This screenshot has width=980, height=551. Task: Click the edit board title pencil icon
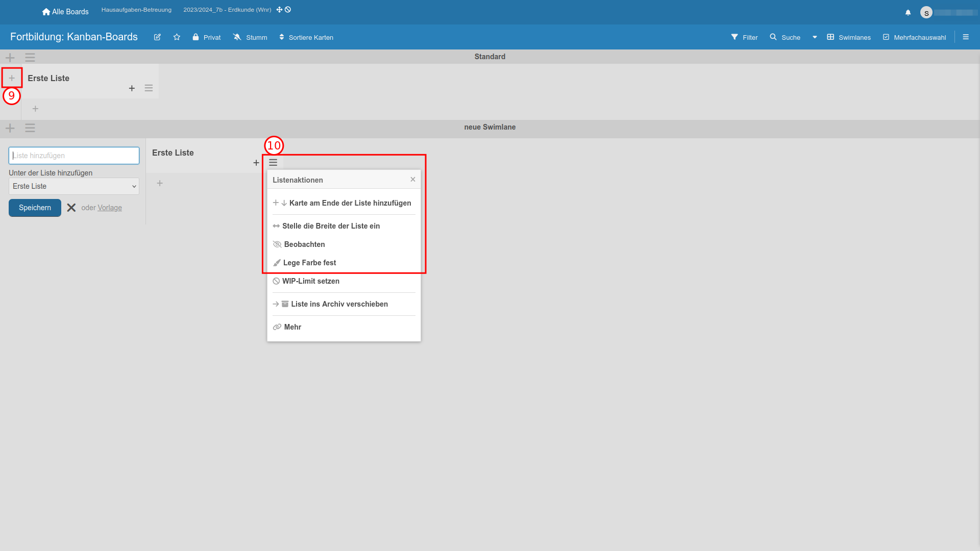pyautogui.click(x=157, y=37)
